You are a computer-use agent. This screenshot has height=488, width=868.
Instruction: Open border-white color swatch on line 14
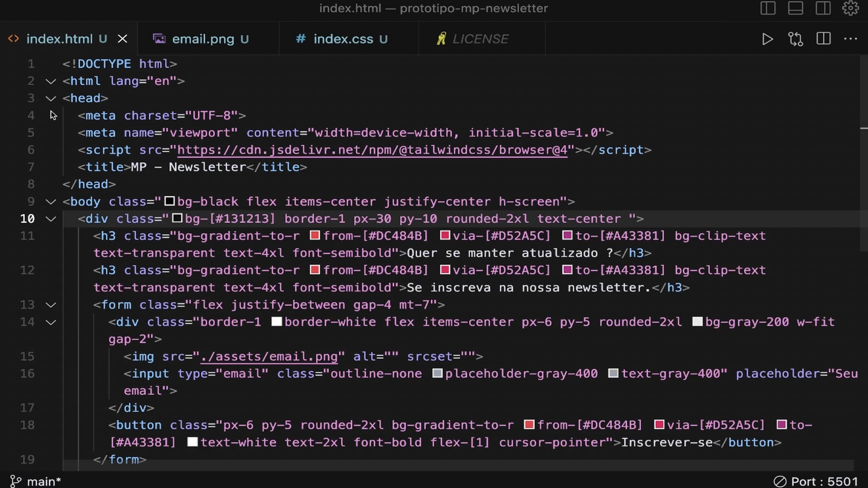click(277, 321)
